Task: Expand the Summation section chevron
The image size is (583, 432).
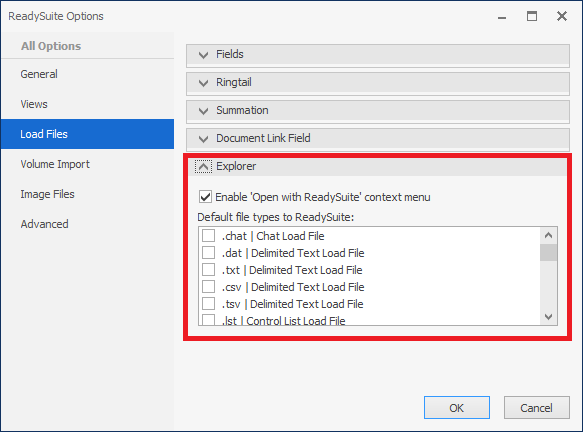Action: click(x=203, y=111)
